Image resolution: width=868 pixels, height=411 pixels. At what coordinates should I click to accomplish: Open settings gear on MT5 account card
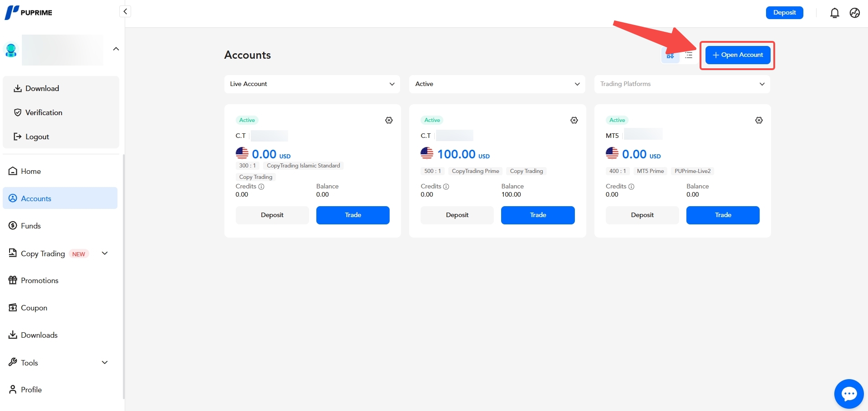point(759,120)
